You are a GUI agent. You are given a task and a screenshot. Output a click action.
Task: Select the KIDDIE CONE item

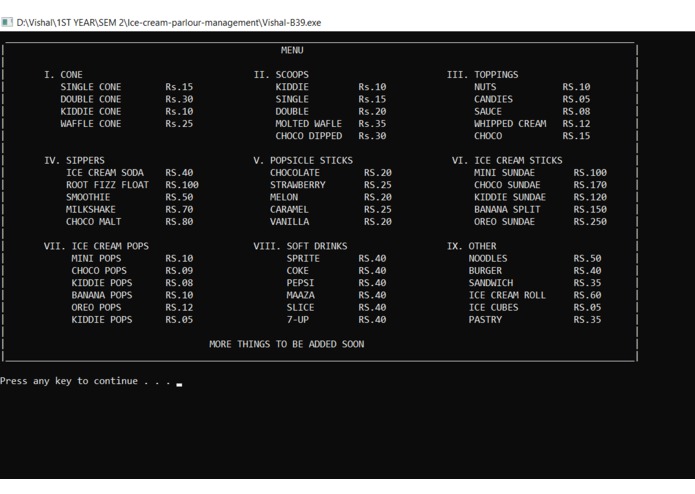91,112
